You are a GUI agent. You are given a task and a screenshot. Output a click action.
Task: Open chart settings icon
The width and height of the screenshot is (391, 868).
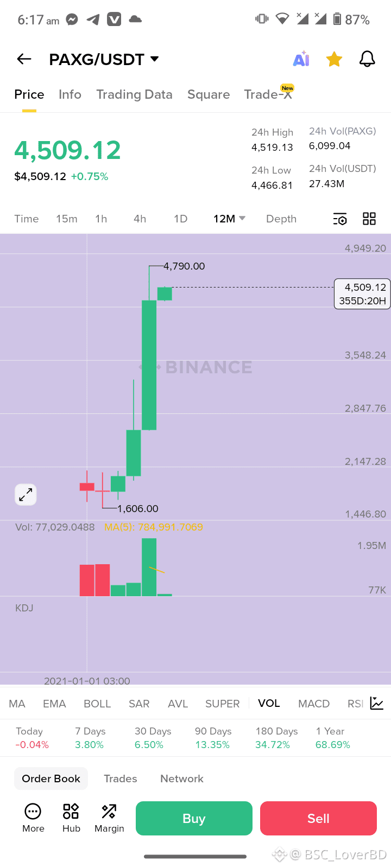click(x=340, y=219)
